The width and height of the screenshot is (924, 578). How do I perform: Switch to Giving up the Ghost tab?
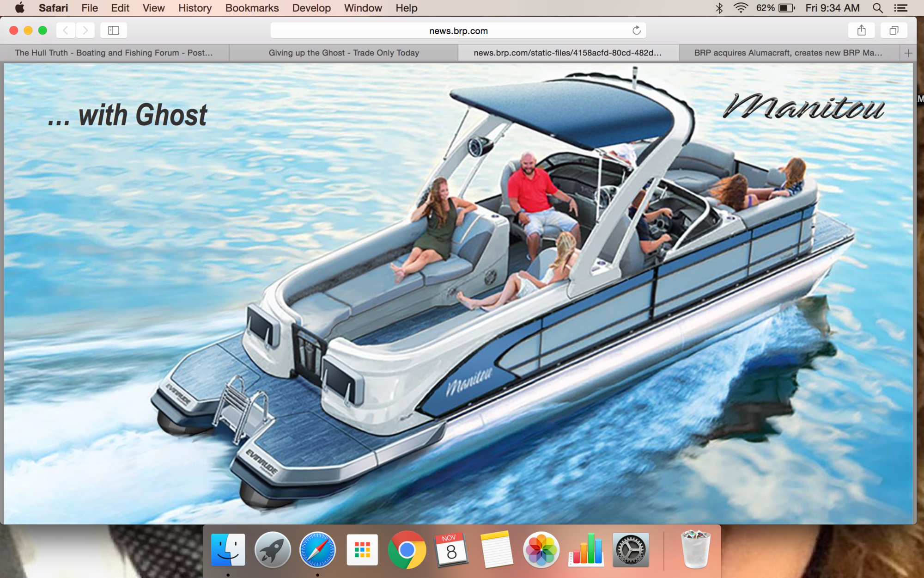coord(344,53)
